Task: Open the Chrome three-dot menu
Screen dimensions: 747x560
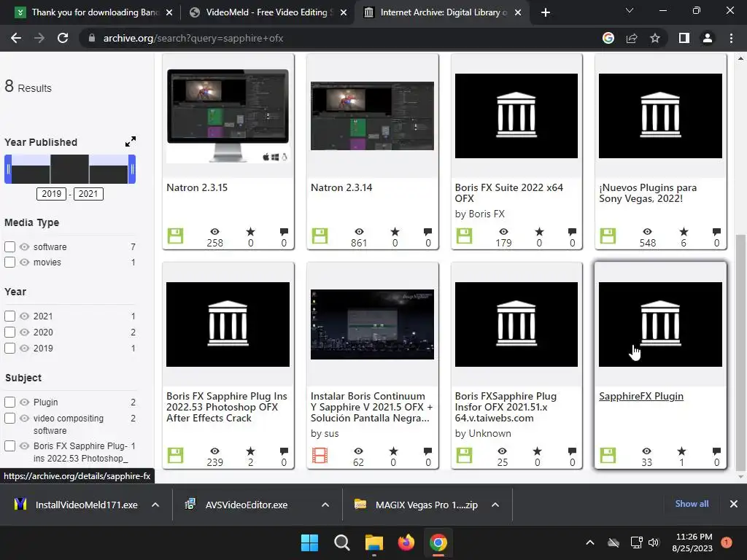Action: pyautogui.click(x=731, y=38)
